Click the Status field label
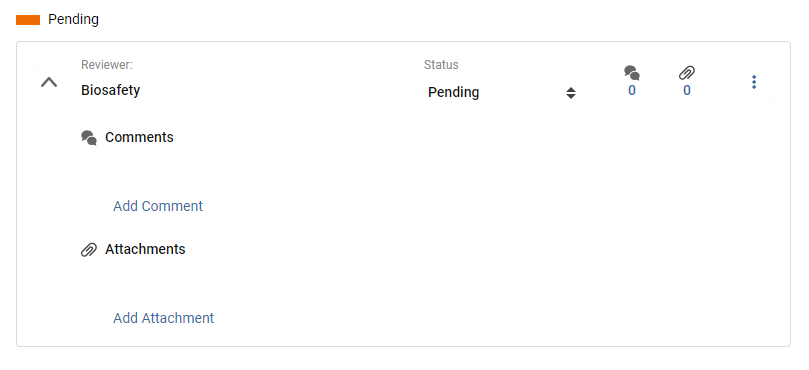 click(x=441, y=65)
